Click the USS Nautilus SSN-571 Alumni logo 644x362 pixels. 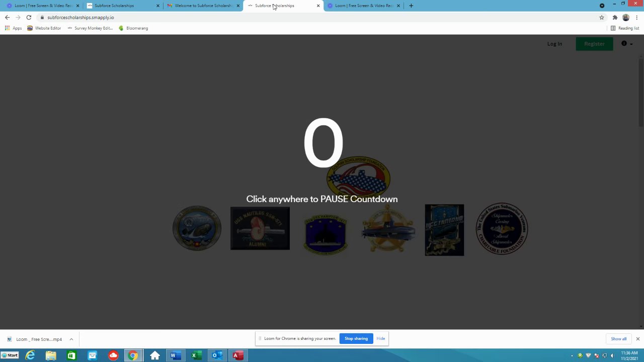click(x=260, y=228)
